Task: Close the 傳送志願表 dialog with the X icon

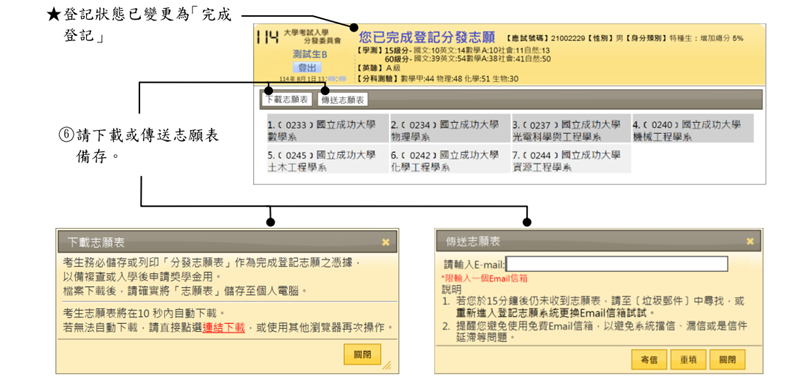Action: [x=749, y=241]
